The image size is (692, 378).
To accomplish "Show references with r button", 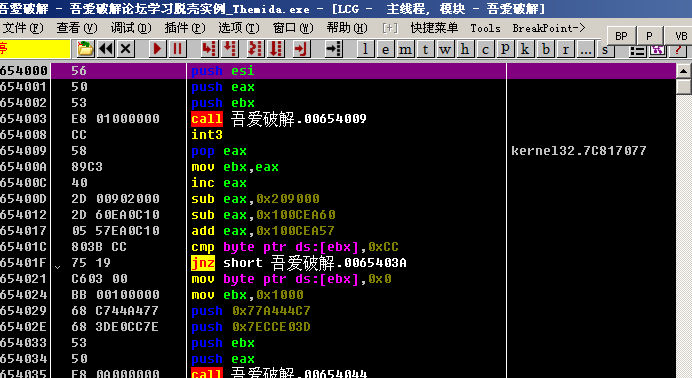I will pyautogui.click(x=565, y=49).
